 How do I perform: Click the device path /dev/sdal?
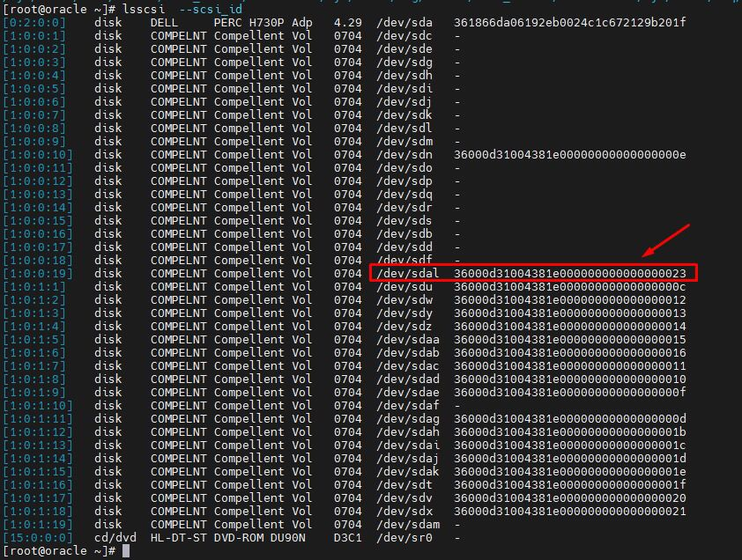(408, 273)
